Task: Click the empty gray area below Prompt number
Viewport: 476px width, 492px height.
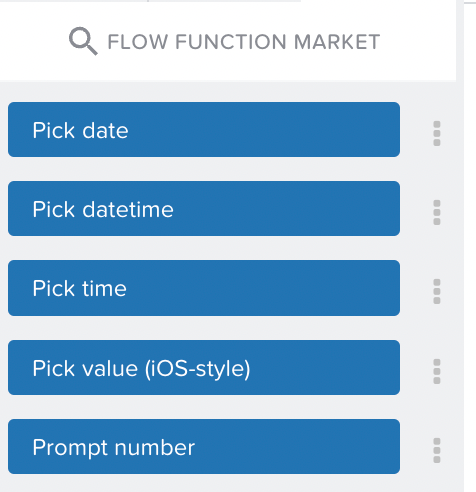Action: click(x=228, y=483)
